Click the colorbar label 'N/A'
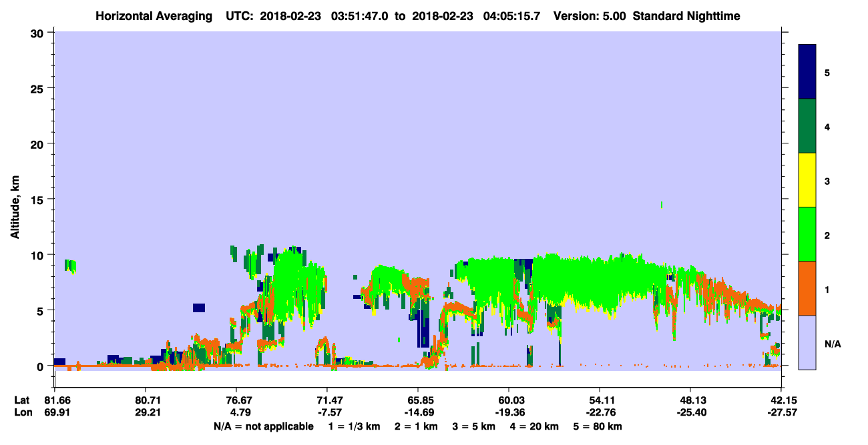 coord(832,344)
